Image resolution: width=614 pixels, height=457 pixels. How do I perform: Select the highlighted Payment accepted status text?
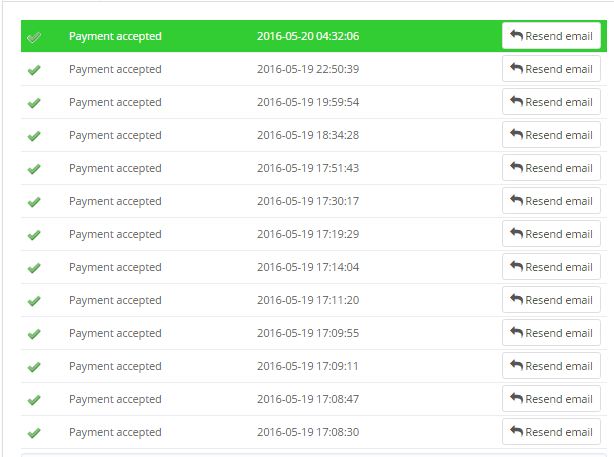point(115,36)
